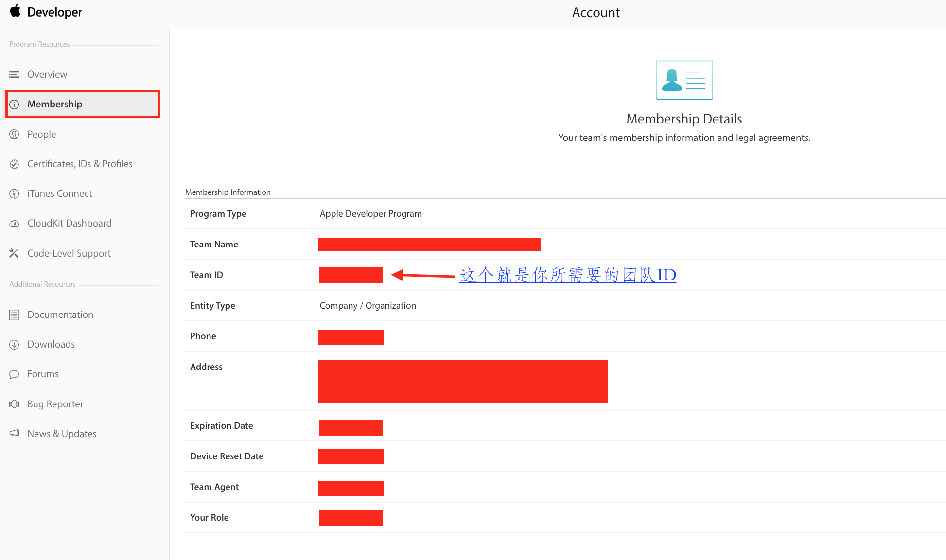Image resolution: width=946 pixels, height=560 pixels.
Task: Click the Membership Details card image
Action: pyautogui.click(x=684, y=80)
